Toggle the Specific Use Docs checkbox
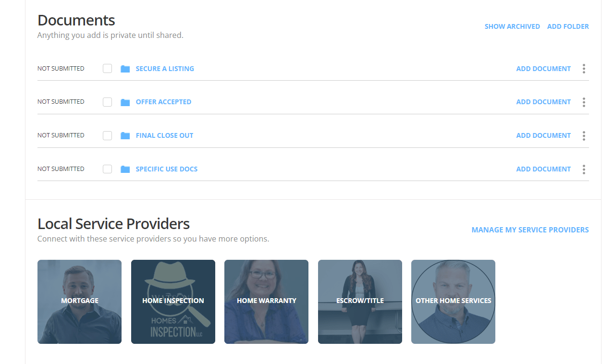This screenshot has width=614, height=364. (108, 169)
